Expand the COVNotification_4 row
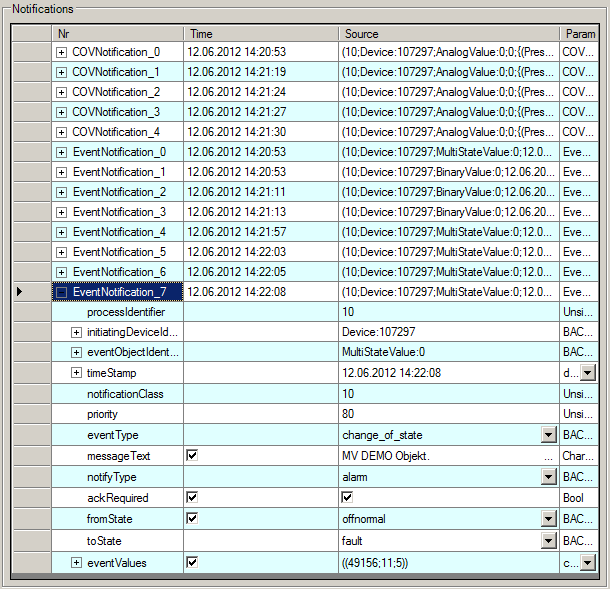This screenshot has width=610, height=589. point(61,132)
